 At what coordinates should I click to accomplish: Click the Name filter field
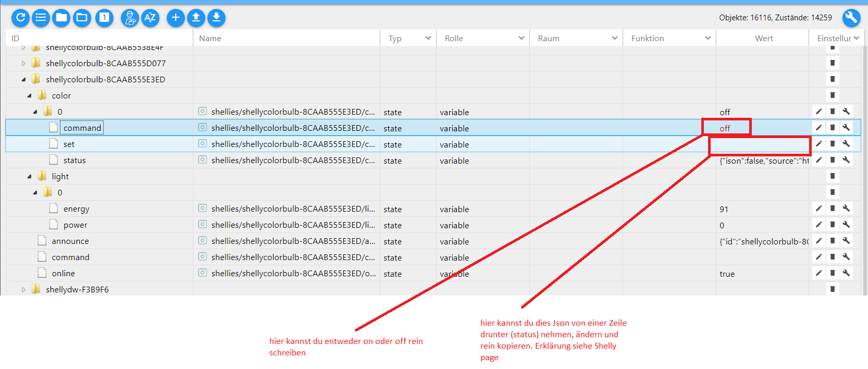pyautogui.click(x=287, y=38)
